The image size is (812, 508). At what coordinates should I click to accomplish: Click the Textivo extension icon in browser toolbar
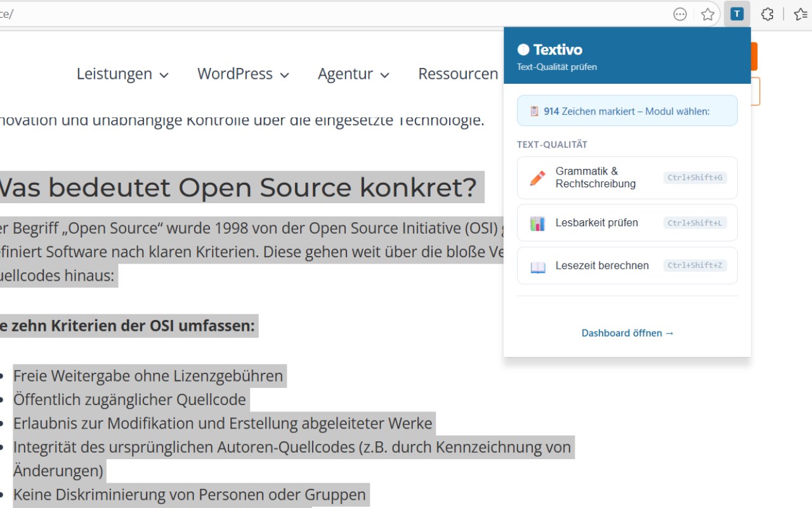click(x=737, y=14)
